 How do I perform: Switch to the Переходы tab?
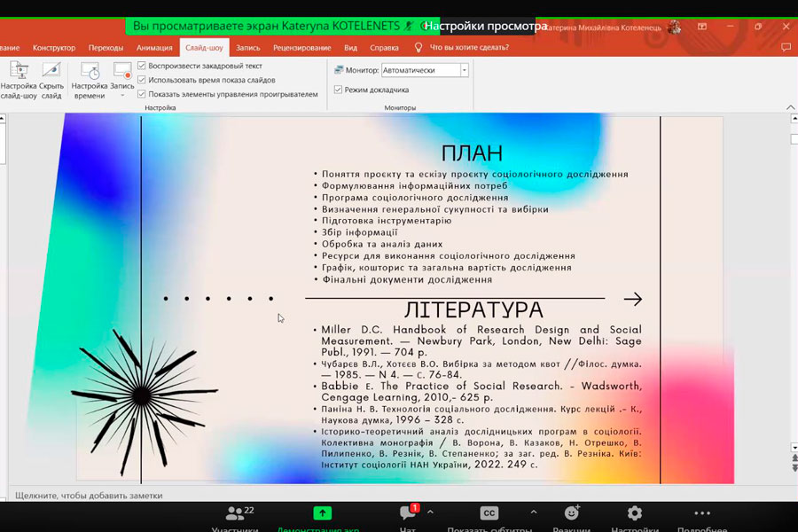point(106,48)
